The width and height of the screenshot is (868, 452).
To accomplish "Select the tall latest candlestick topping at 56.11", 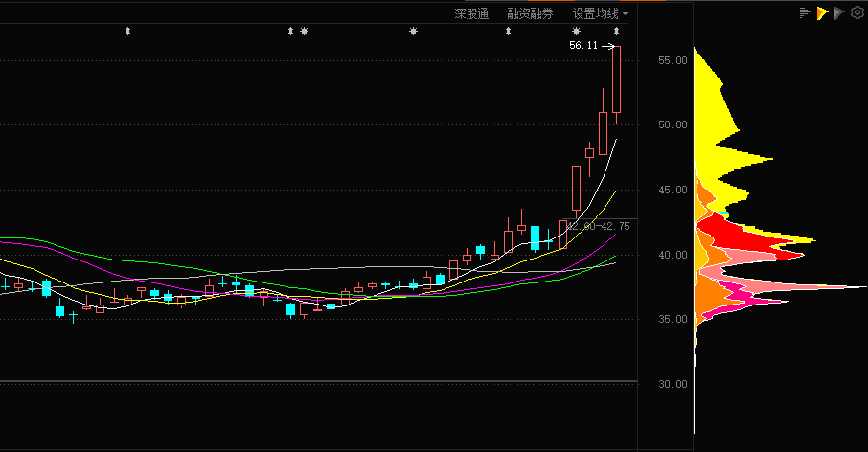I will 617,79.
